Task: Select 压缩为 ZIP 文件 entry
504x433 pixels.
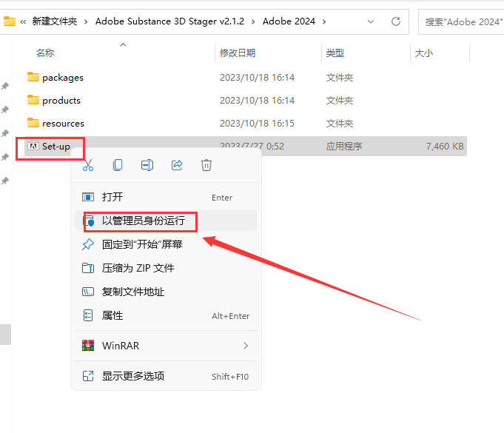Action: [166, 268]
